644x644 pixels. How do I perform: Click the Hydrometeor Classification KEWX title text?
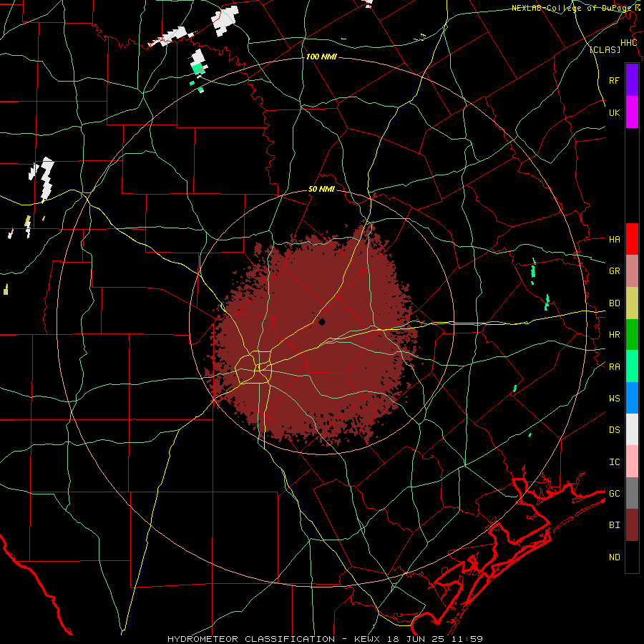click(x=324, y=639)
